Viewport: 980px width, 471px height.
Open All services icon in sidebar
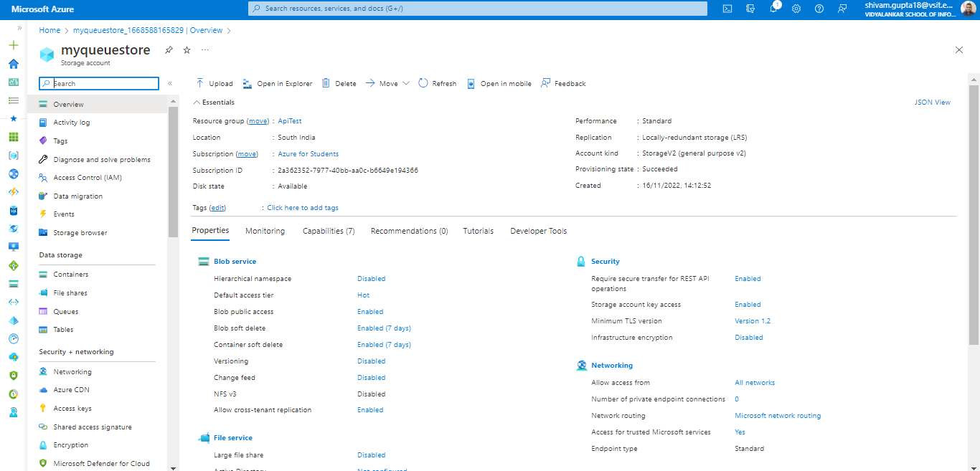tap(13, 100)
